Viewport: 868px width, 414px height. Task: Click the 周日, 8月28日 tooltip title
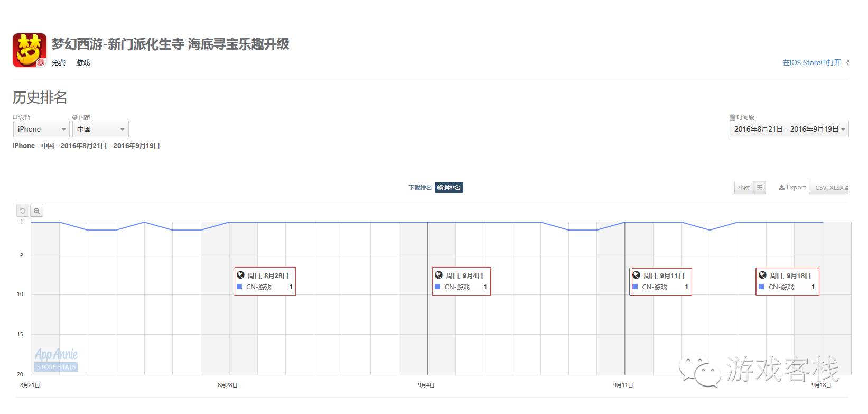[x=268, y=275]
